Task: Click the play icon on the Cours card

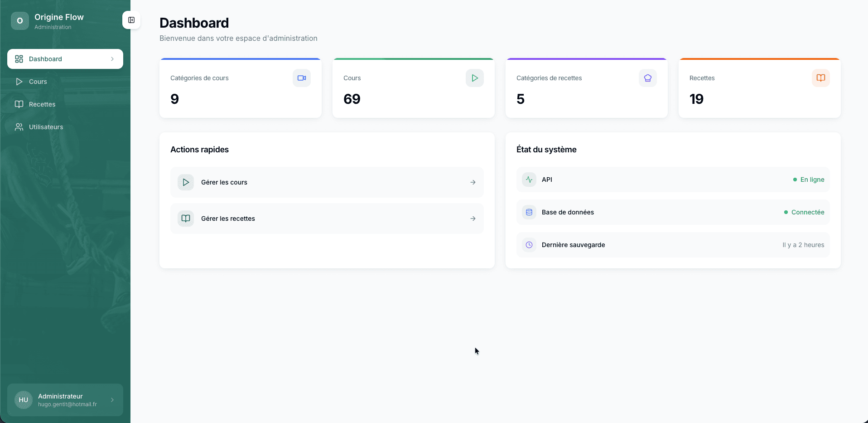Action: pos(474,78)
